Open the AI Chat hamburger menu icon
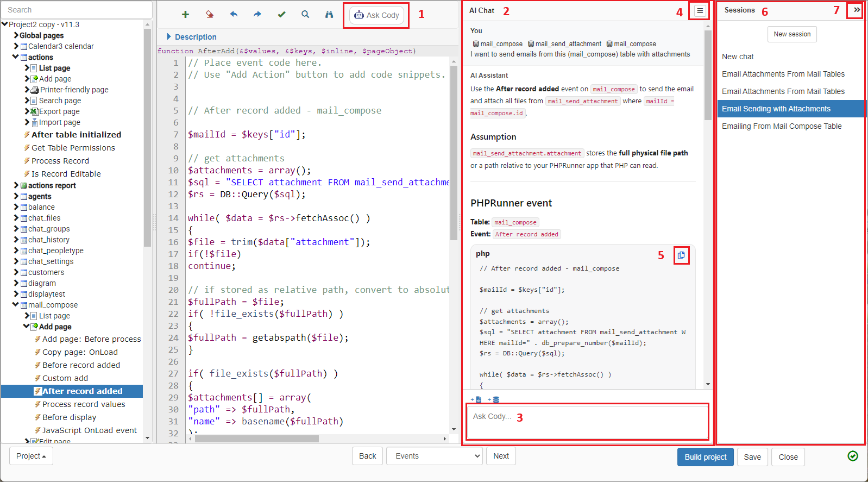Image resolution: width=868 pixels, height=482 pixels. pos(700,11)
